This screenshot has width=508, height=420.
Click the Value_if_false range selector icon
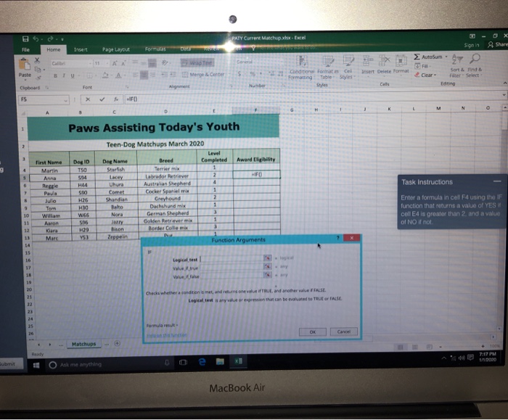[267, 275]
